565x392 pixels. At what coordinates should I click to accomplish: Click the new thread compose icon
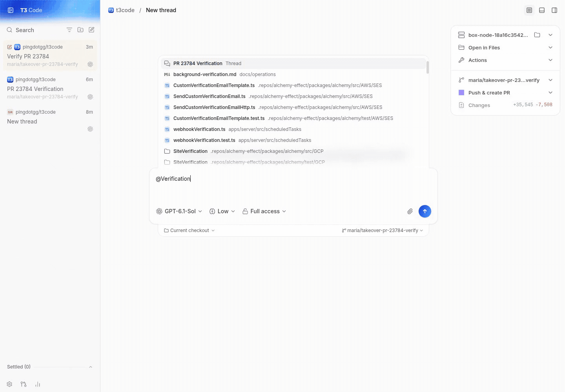[x=91, y=30]
